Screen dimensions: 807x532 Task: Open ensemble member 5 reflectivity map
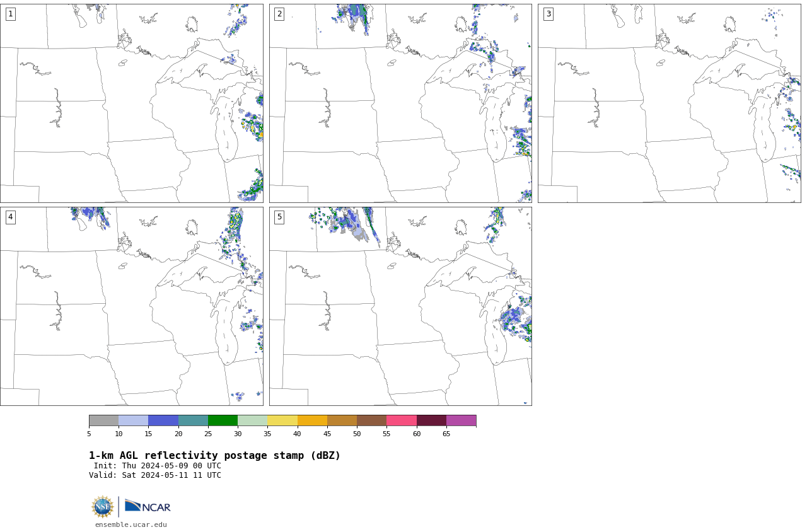point(400,306)
